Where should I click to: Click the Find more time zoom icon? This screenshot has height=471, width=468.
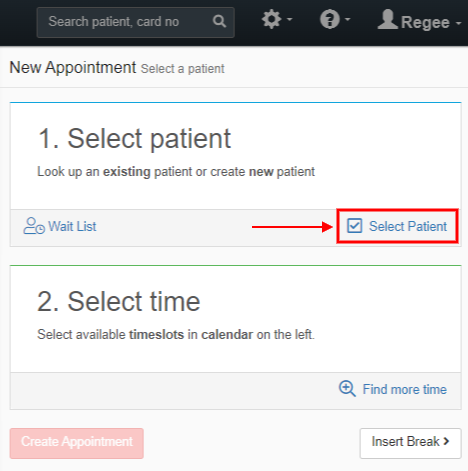coord(347,389)
